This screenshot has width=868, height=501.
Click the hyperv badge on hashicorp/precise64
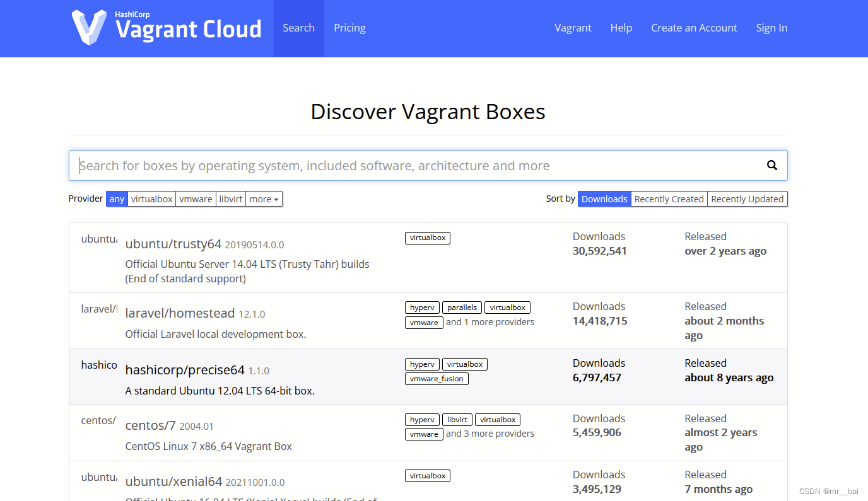pyautogui.click(x=421, y=364)
